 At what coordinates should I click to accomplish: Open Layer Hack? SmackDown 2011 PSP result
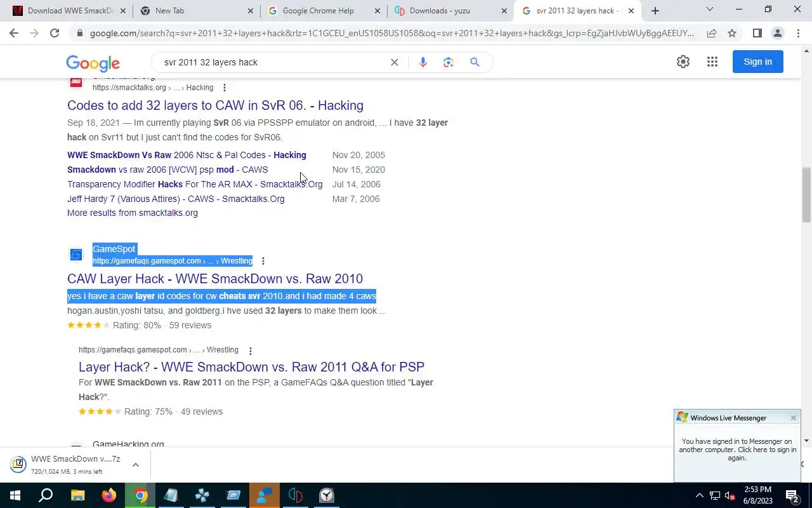[252, 367]
